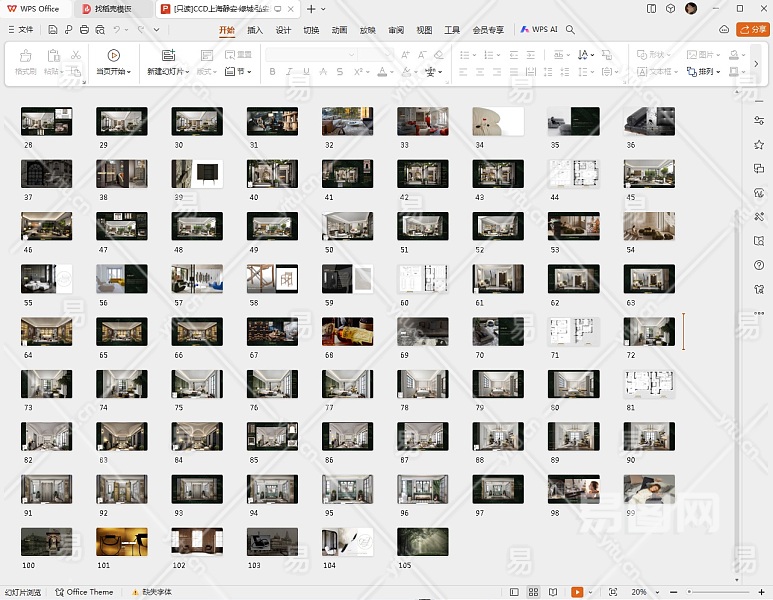Open the search magnifier next to WPS AI
This screenshot has height=600, width=773.
[x=571, y=30]
